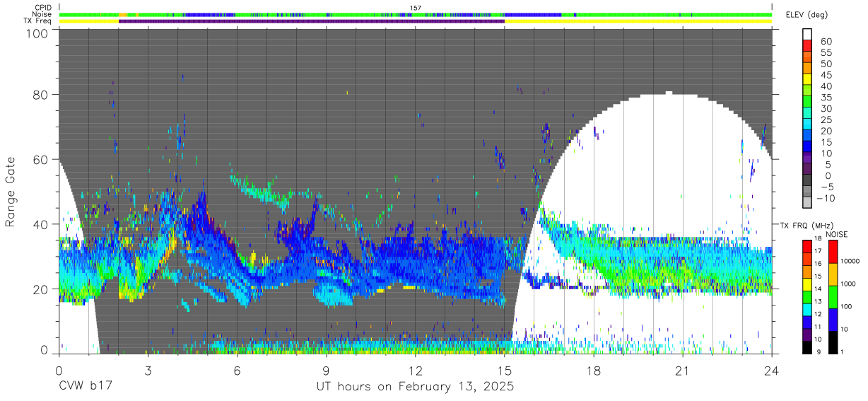Click the "Range Gate" y-axis label
The height and width of the screenshot is (401, 868).
click(x=11, y=192)
